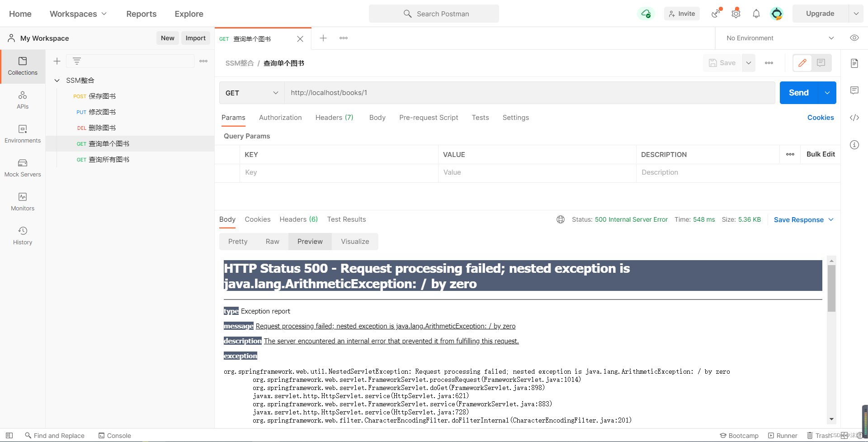Select the Raw response view tab
Viewport: 868px width, 442px height.
tap(272, 242)
